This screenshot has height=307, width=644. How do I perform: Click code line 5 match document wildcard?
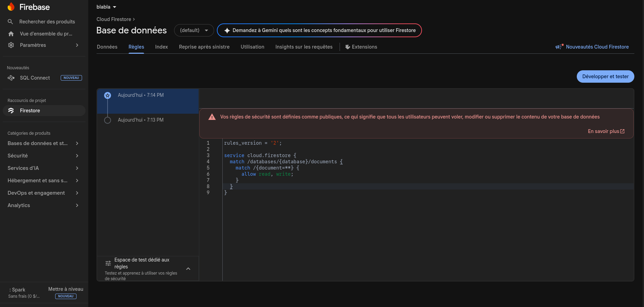tap(267, 168)
